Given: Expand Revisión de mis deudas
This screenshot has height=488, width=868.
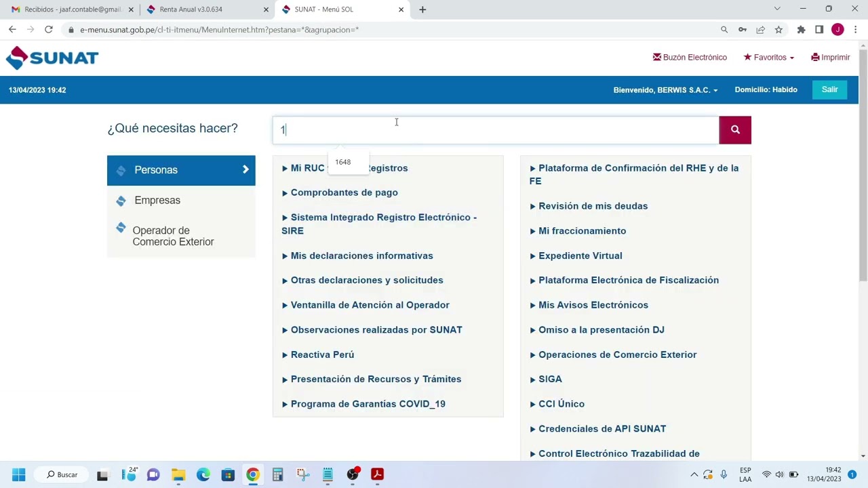Looking at the screenshot, I should tap(589, 206).
